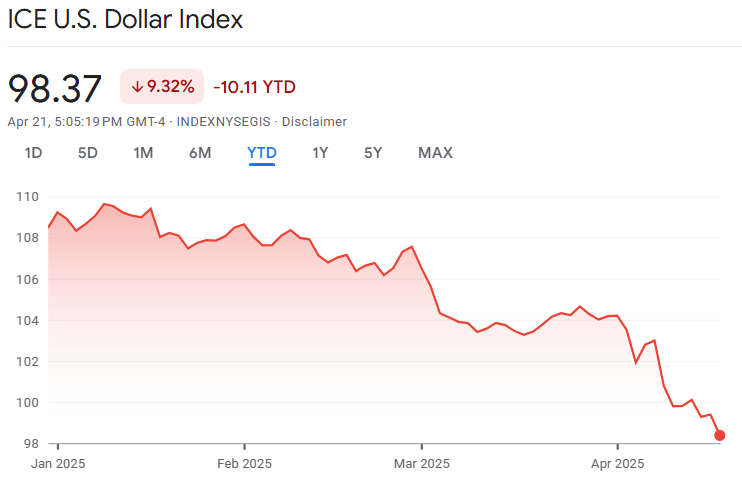Select the 5Y range tab
This screenshot has width=742, height=481.
click(373, 153)
